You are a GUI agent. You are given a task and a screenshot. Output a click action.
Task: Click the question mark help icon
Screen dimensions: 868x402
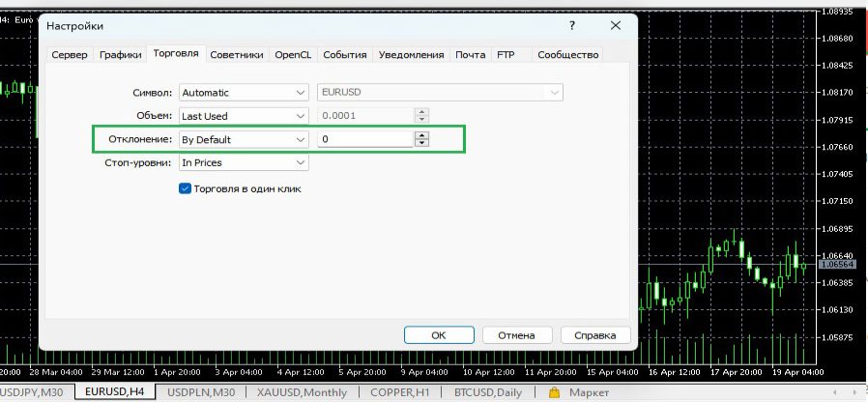tap(572, 25)
